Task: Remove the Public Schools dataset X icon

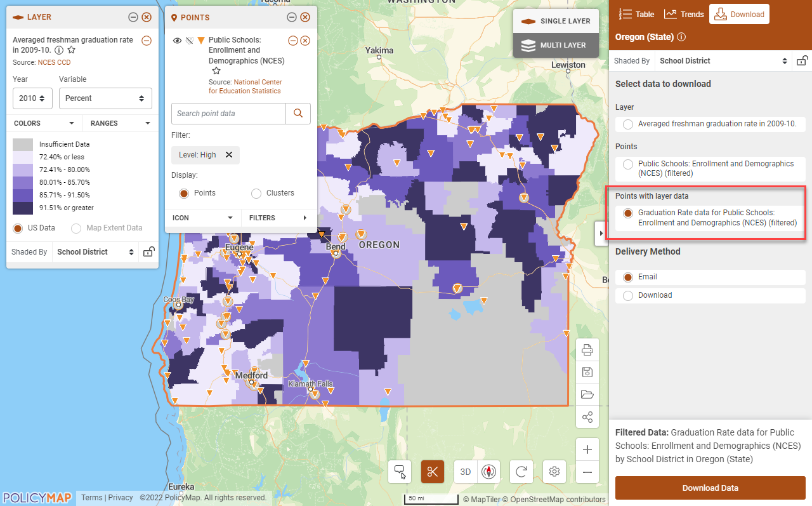Action: click(305, 41)
